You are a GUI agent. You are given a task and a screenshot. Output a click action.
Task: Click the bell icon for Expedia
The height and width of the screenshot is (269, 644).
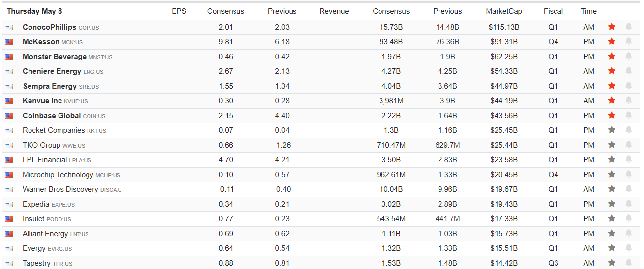coord(628,204)
